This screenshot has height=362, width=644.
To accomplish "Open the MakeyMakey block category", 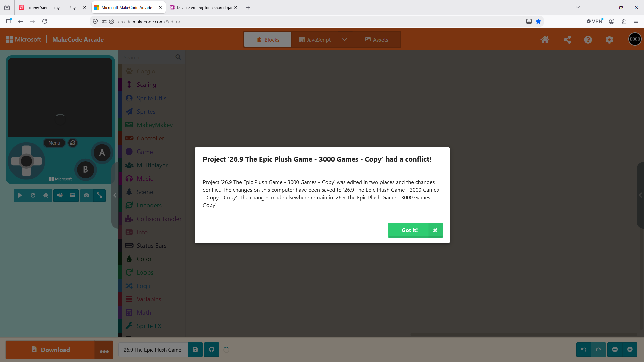I will (x=151, y=125).
